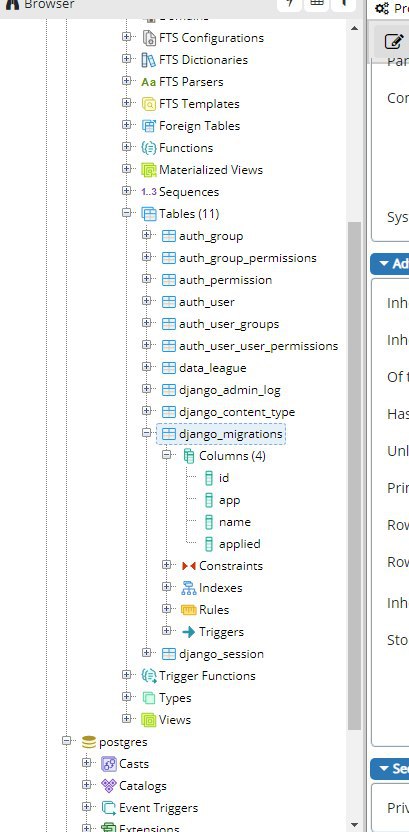The image size is (409, 832).
Task: Expand the Constraints node
Action: point(167,565)
